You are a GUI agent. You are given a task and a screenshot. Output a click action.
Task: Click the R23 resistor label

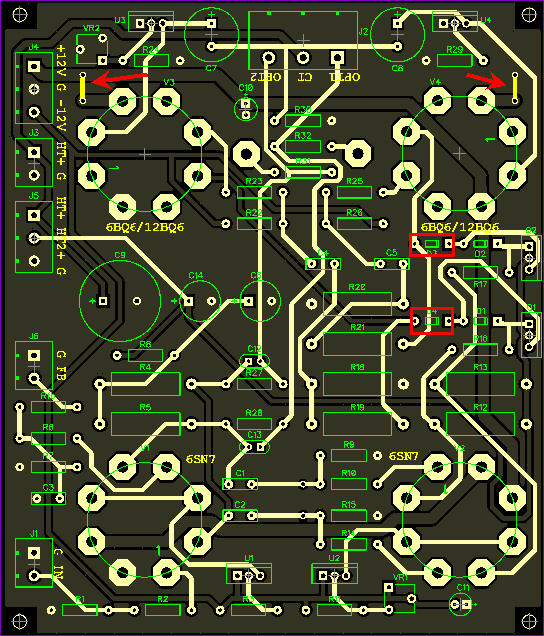[x=254, y=181]
